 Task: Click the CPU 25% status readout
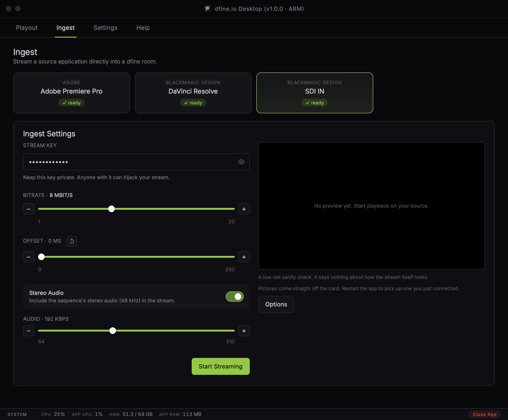pyautogui.click(x=53, y=414)
